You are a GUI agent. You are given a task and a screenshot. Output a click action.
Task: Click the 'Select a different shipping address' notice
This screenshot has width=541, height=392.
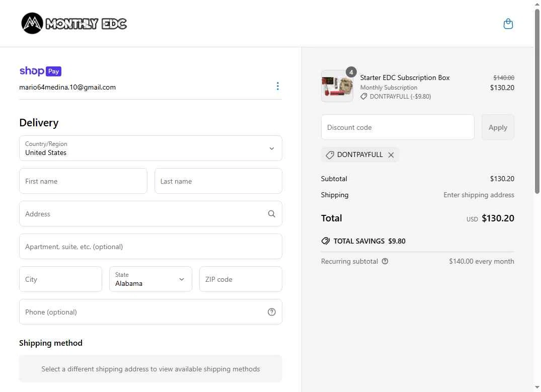[151, 369]
